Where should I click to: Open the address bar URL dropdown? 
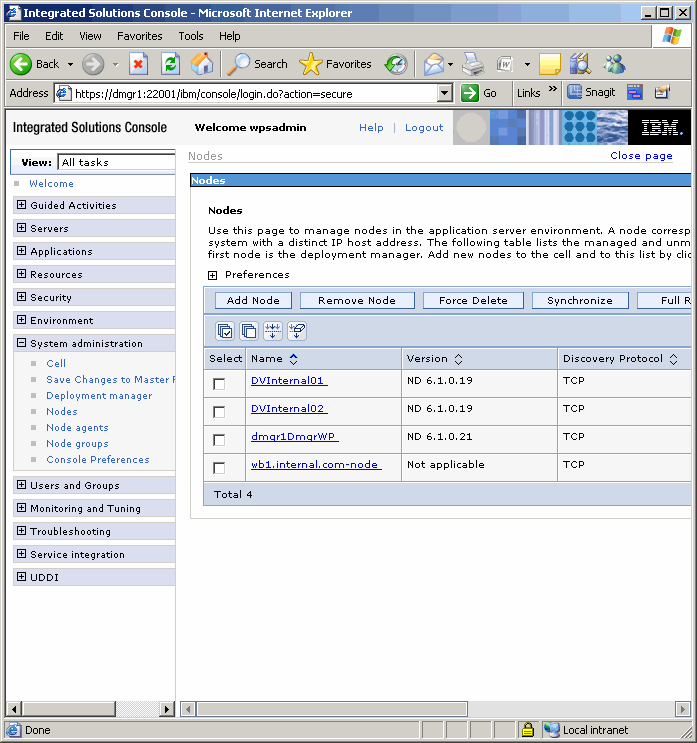pos(445,93)
